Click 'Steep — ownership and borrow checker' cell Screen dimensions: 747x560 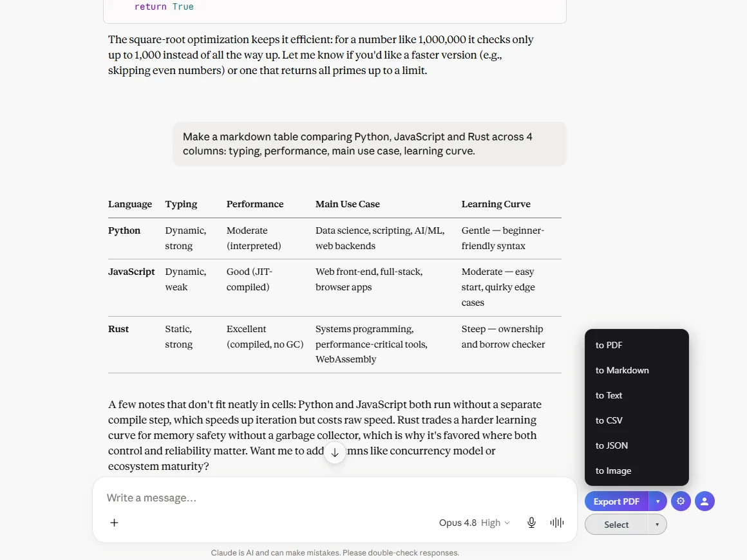pyautogui.click(x=503, y=337)
